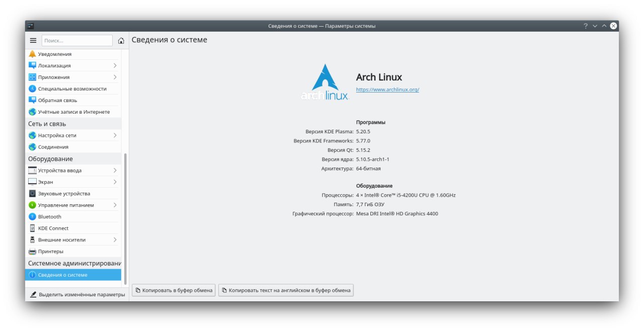Copy system info to clipboard

pyautogui.click(x=174, y=290)
